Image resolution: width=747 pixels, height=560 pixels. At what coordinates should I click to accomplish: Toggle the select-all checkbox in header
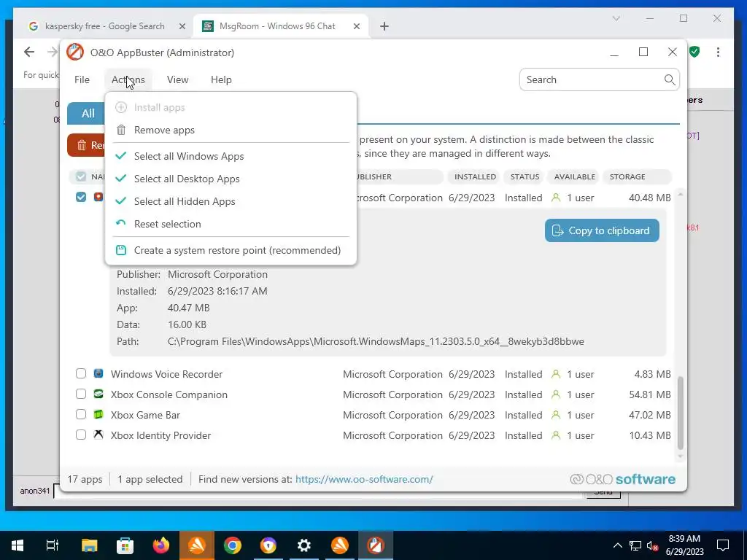coord(81,176)
